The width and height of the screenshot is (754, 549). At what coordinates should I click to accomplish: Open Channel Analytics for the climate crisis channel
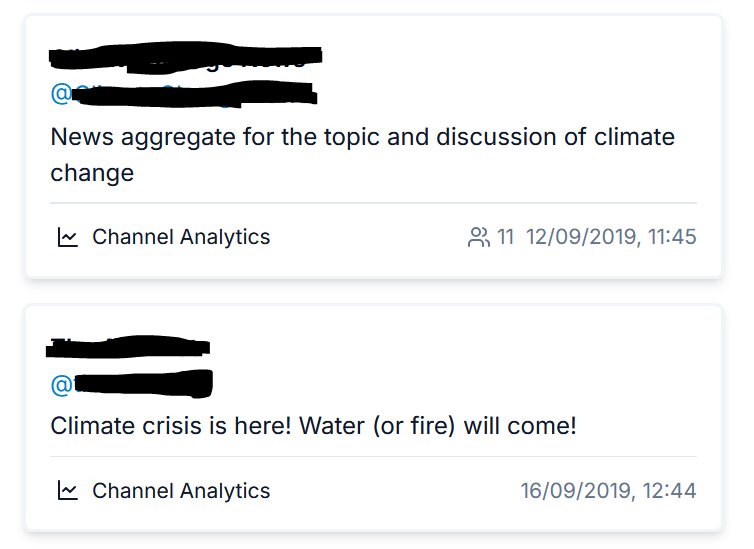[180, 491]
